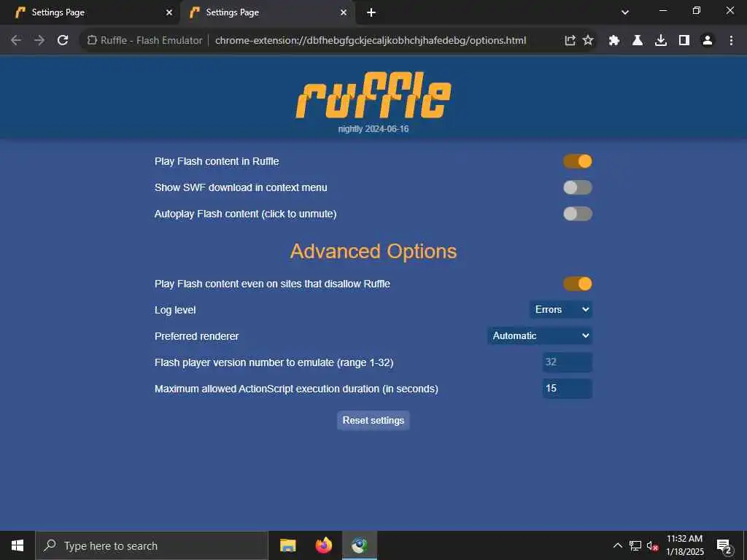Open the notification center icon
This screenshot has height=560, width=747.
point(724,545)
